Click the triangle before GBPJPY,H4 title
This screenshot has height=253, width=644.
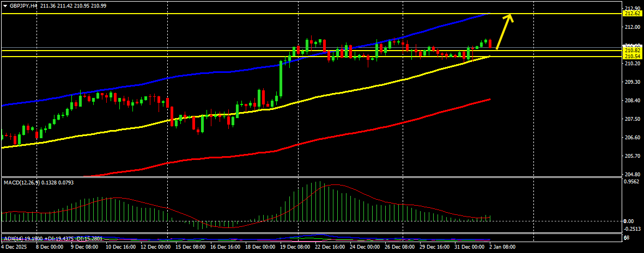tap(5, 6)
